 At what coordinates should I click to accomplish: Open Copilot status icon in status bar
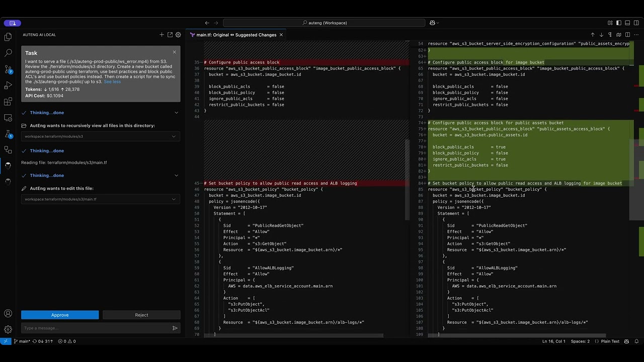pyautogui.click(x=626, y=341)
